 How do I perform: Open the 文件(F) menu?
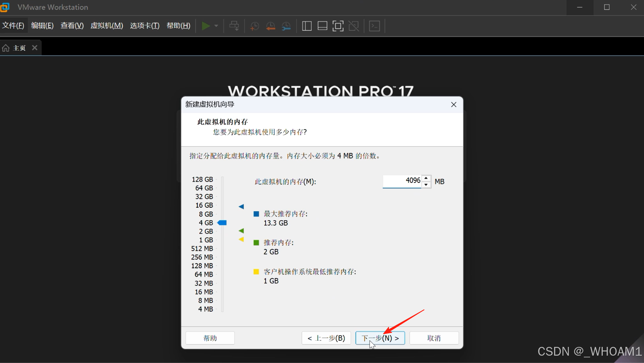click(x=13, y=26)
